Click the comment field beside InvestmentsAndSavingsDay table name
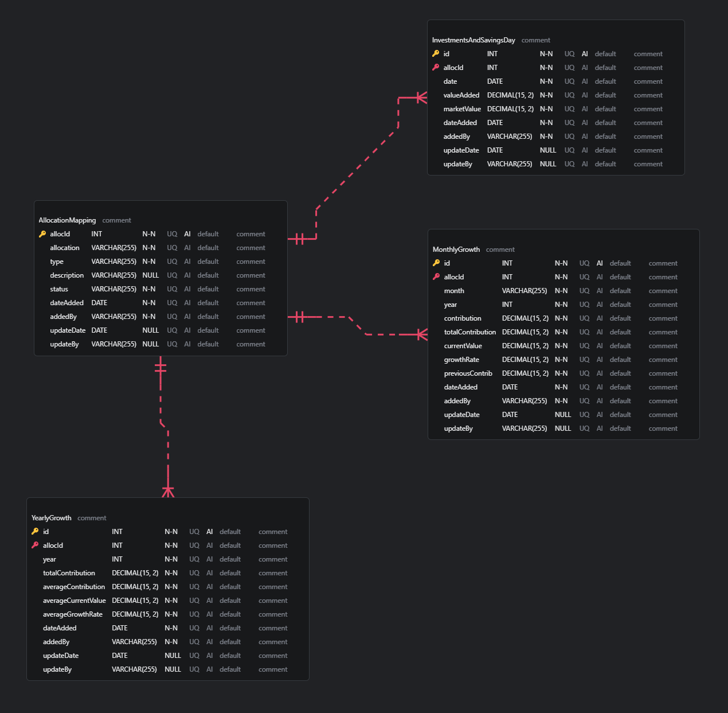Screen dimensions: 728x713 (x=535, y=40)
